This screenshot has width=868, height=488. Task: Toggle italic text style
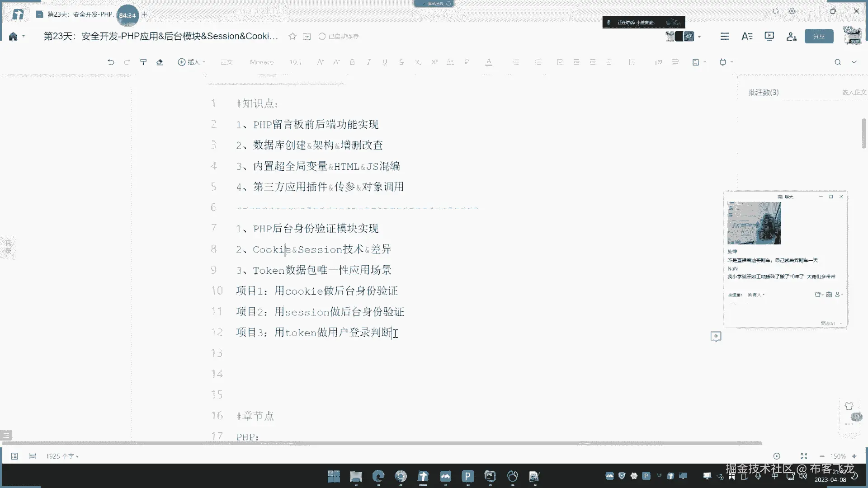click(368, 62)
